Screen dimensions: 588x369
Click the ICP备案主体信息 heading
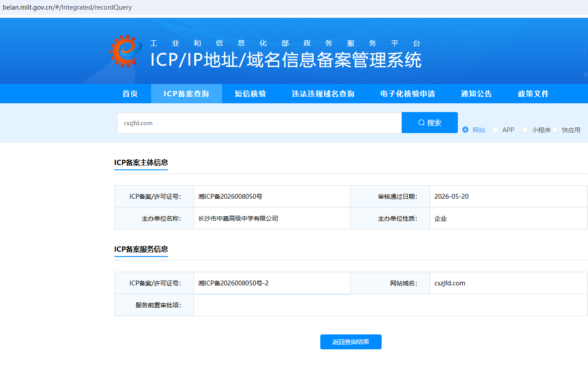point(141,162)
